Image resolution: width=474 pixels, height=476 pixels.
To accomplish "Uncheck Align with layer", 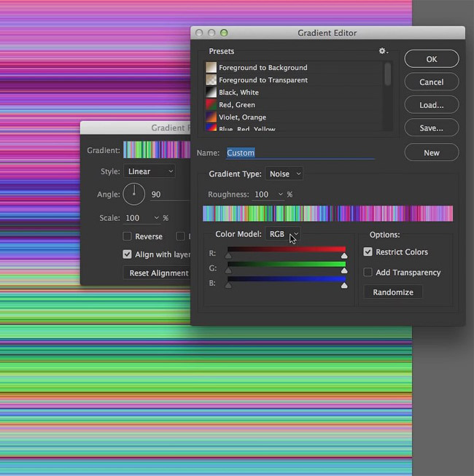I will tap(127, 254).
